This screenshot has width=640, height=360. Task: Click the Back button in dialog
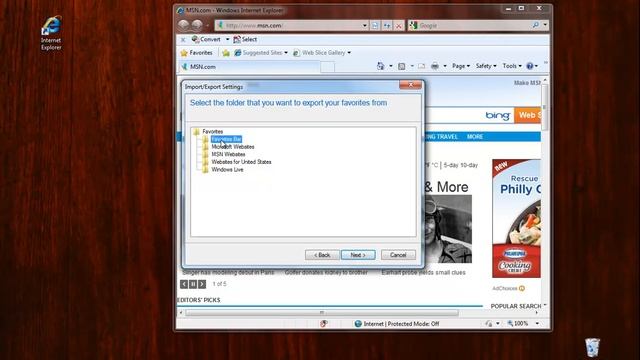click(322, 255)
